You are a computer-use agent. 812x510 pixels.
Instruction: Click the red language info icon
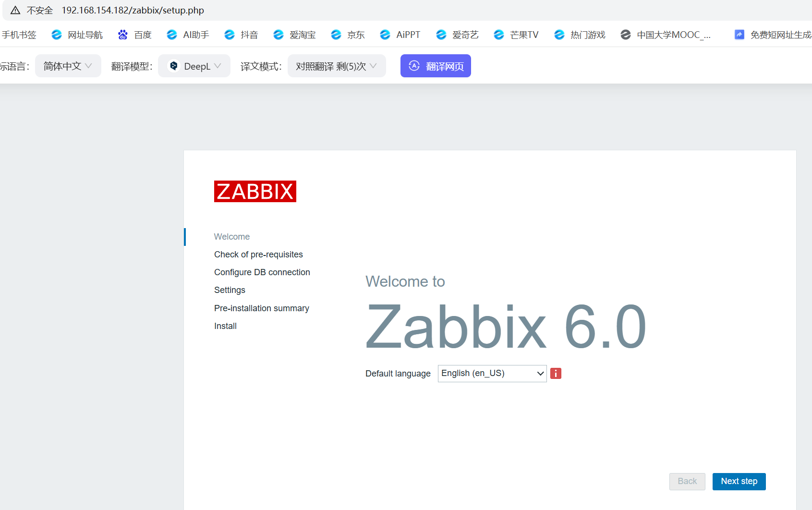tap(556, 374)
